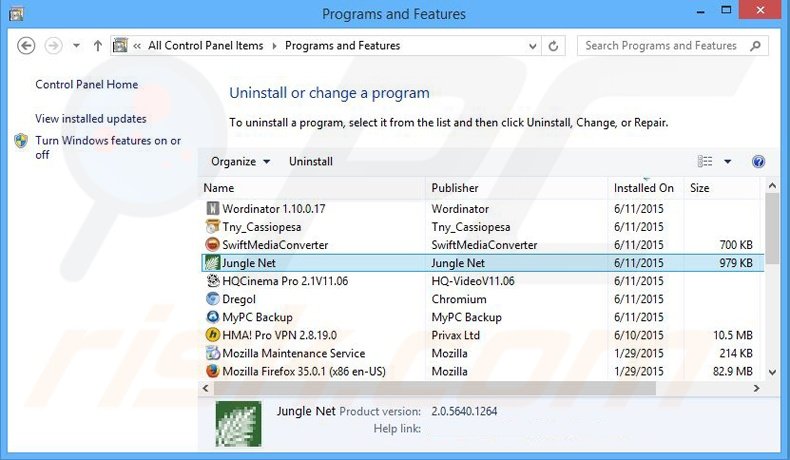Expand breadcrumb arrow after All Control Panel Items
This screenshot has width=790, height=460.
tap(275, 46)
